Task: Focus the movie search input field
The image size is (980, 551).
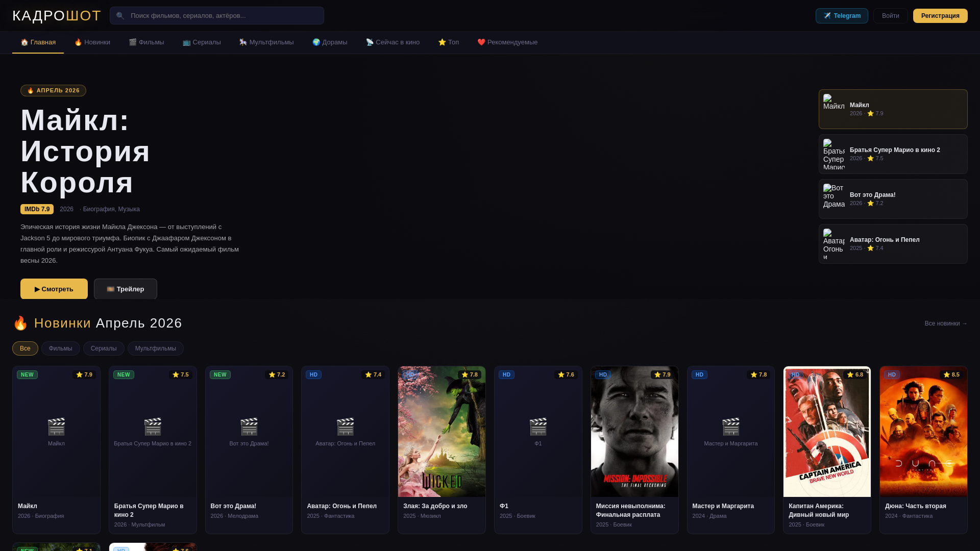Action: pos(217,16)
